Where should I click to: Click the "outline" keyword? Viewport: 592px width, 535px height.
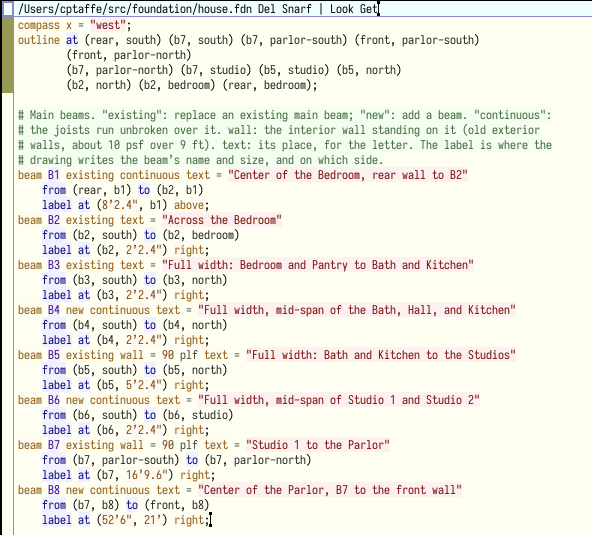(x=39, y=40)
